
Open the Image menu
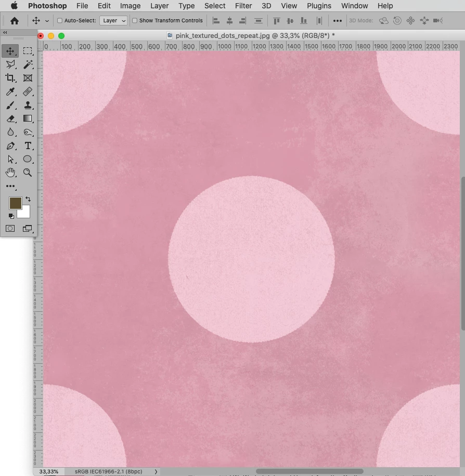click(130, 6)
